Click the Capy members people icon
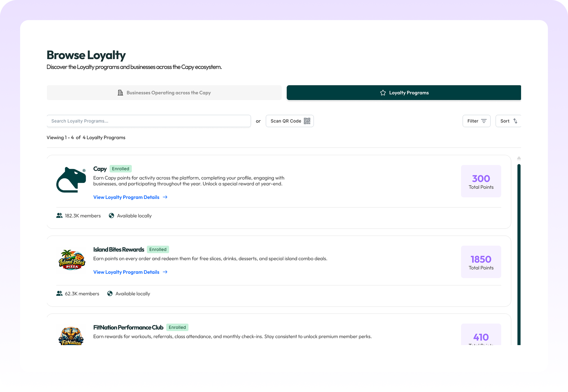This screenshot has width=568, height=392. [59, 215]
